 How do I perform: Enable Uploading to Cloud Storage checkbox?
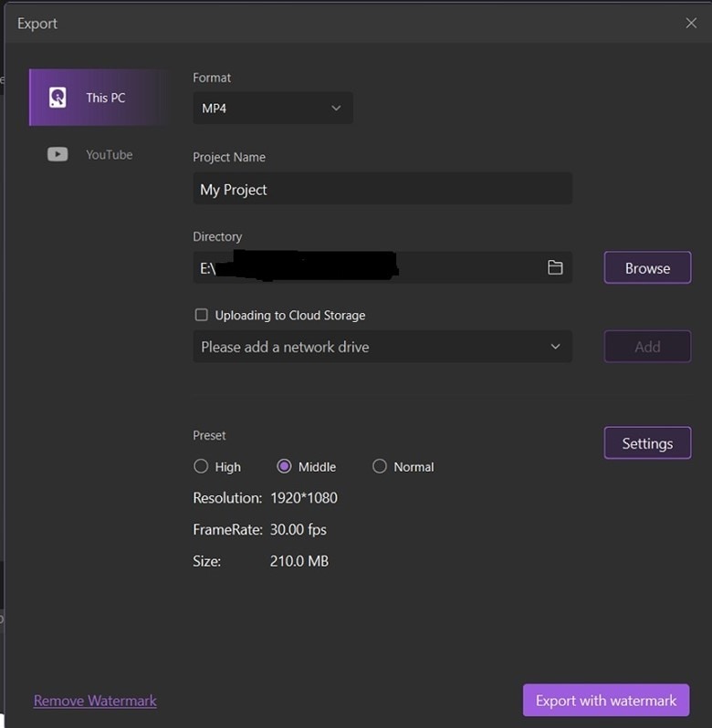pyautogui.click(x=202, y=315)
